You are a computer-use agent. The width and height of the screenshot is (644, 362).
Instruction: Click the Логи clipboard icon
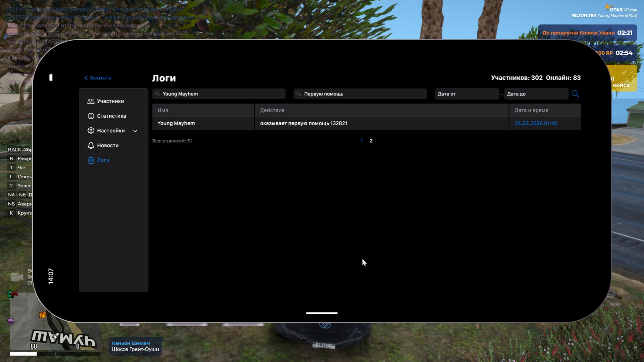pyautogui.click(x=91, y=160)
